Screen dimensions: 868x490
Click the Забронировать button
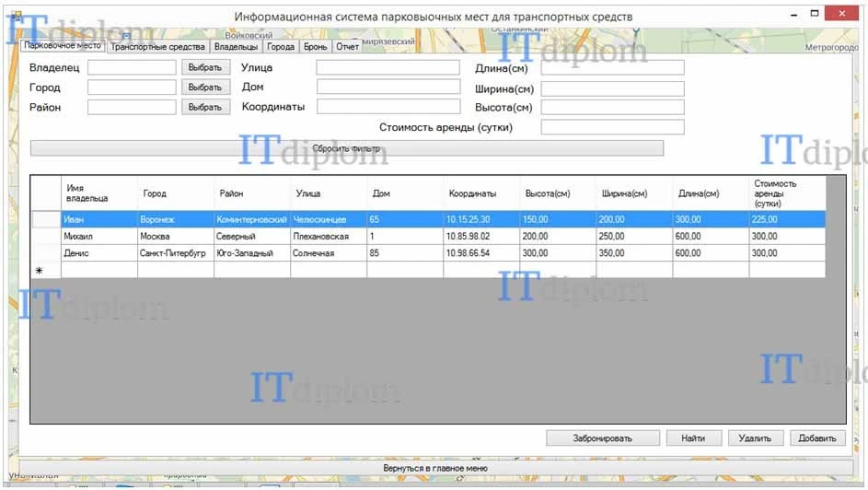pos(603,437)
